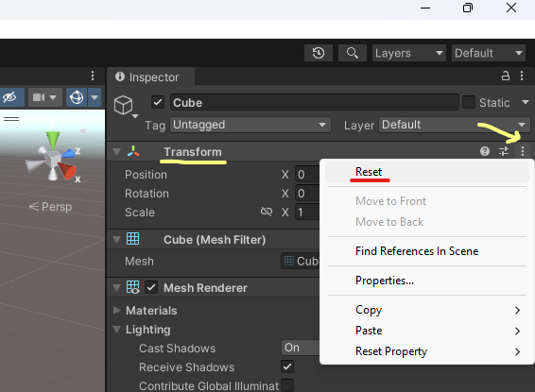Open the Undo History icon in toolbar
Screen dimensions: 535x392
coord(319,53)
